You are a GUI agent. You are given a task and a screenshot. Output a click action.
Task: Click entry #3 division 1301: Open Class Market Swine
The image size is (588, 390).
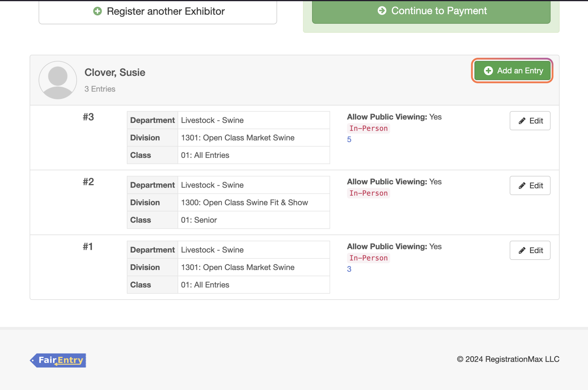[x=254, y=138]
